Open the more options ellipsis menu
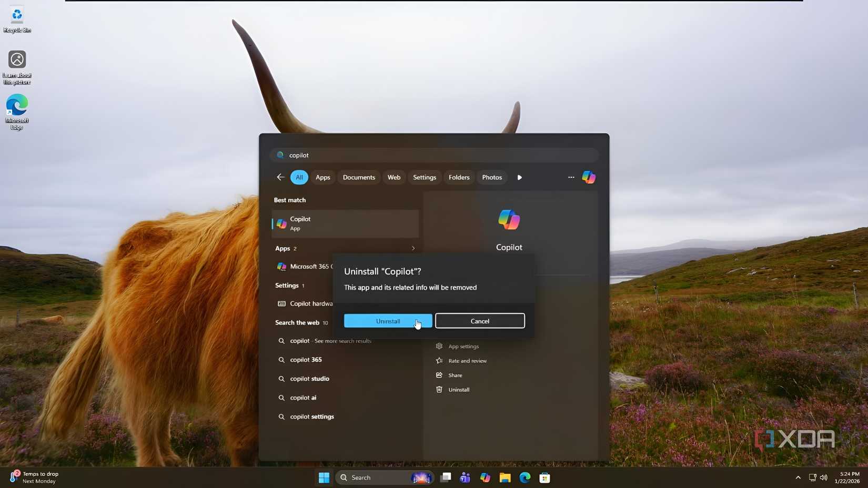 click(x=570, y=177)
